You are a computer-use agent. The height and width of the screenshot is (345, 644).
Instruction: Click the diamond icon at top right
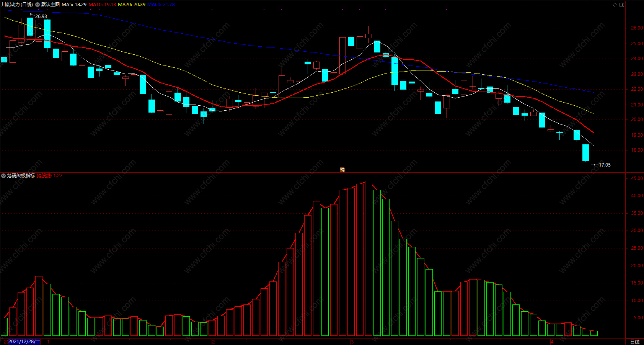(x=615, y=5)
